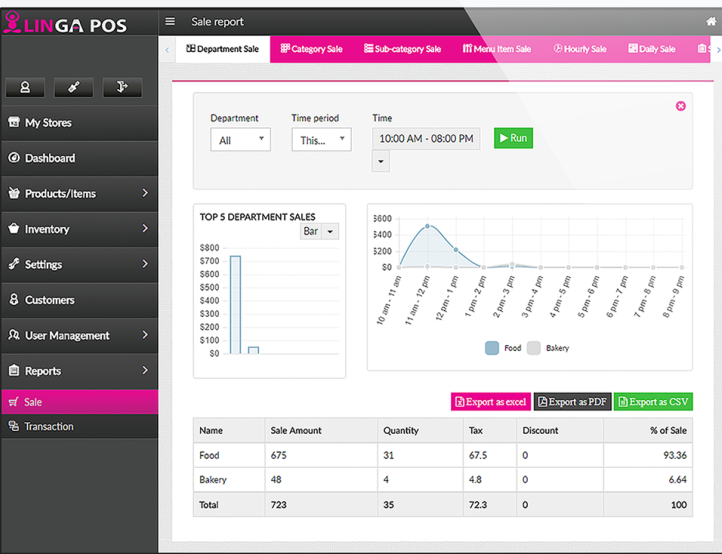Run the report
Viewport: 722px width, 554px height.
(x=513, y=138)
